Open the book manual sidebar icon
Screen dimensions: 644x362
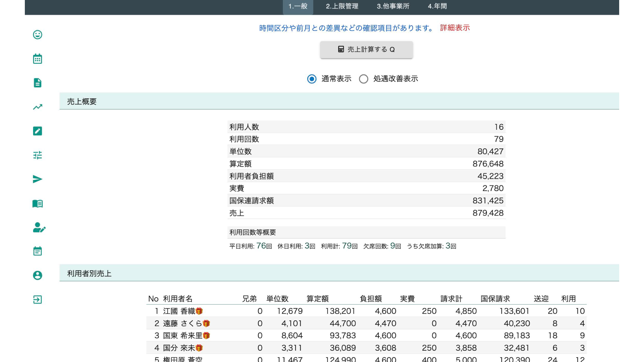37,204
